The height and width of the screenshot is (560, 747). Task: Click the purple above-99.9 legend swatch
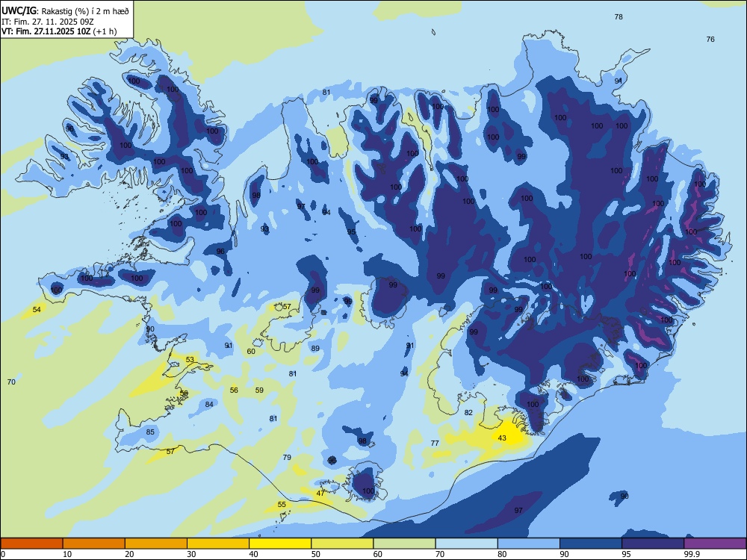click(x=715, y=544)
